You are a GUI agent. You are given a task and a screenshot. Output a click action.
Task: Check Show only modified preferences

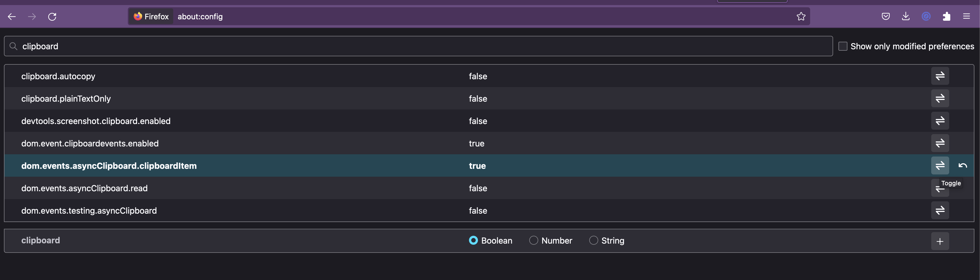pyautogui.click(x=843, y=46)
